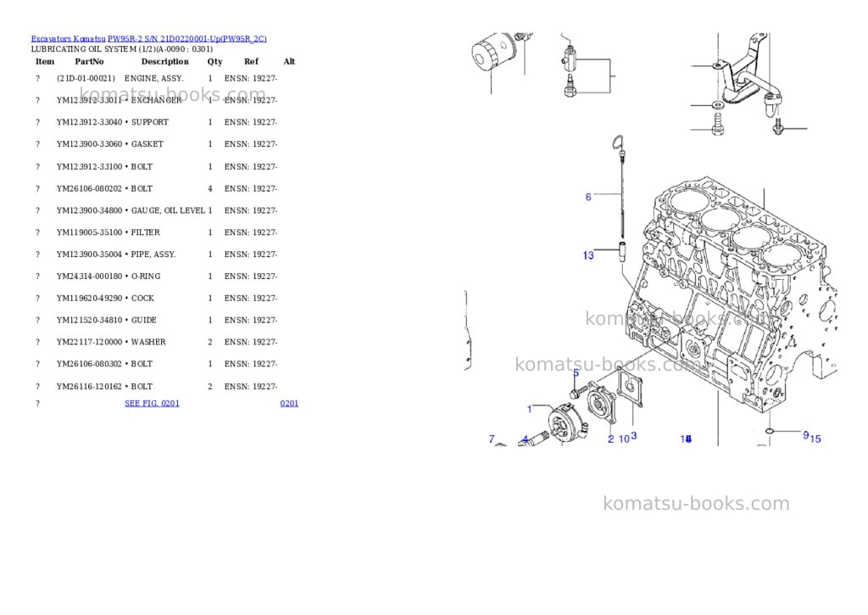
Task: Click the Description column header
Action: pyautogui.click(x=164, y=61)
